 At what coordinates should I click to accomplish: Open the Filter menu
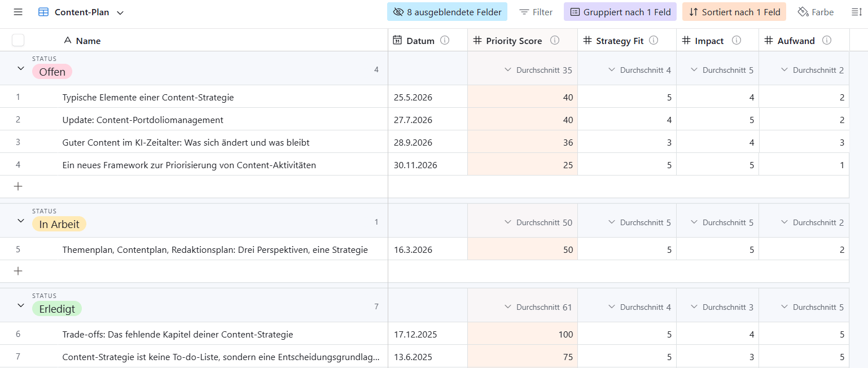(x=535, y=11)
